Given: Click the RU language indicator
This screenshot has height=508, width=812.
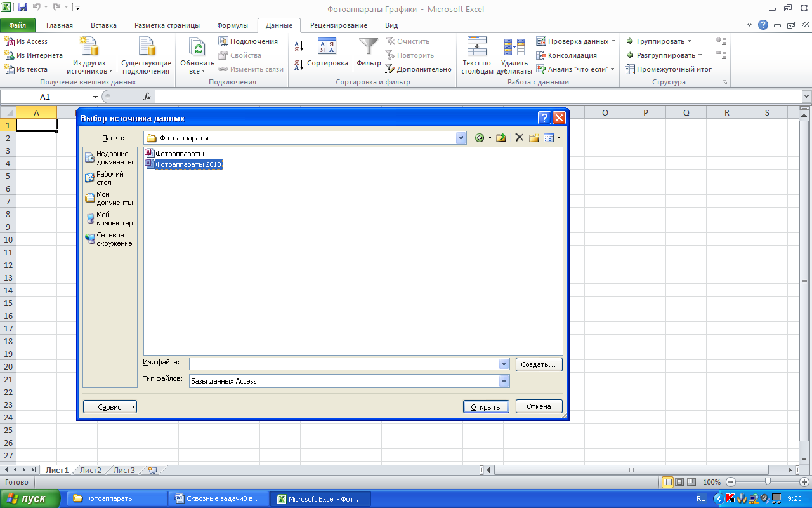Looking at the screenshot, I should click(x=701, y=498).
